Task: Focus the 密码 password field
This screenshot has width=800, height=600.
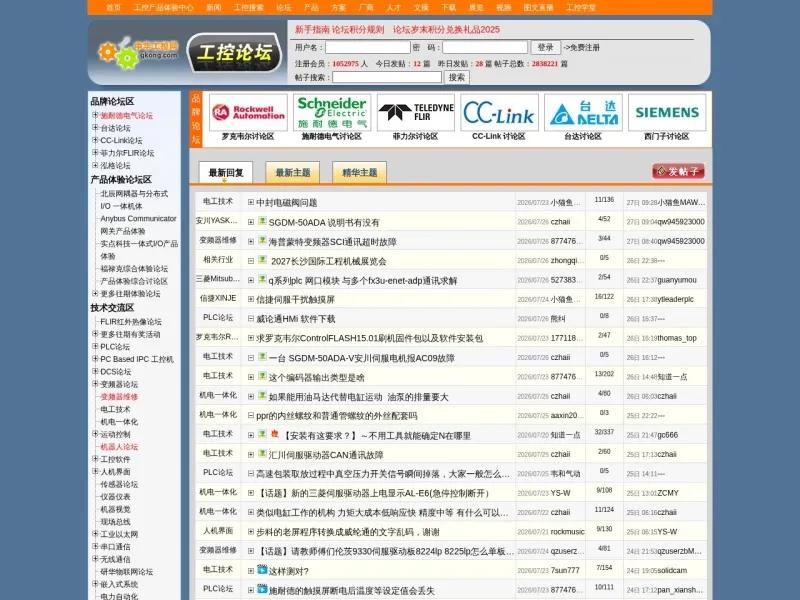Action: [x=485, y=47]
